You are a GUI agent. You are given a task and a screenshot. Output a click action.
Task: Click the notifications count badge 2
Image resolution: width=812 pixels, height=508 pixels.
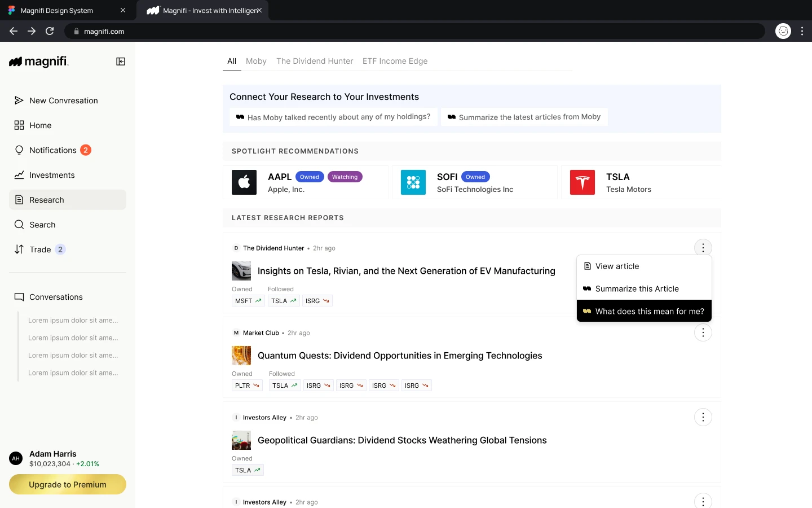[x=86, y=150]
